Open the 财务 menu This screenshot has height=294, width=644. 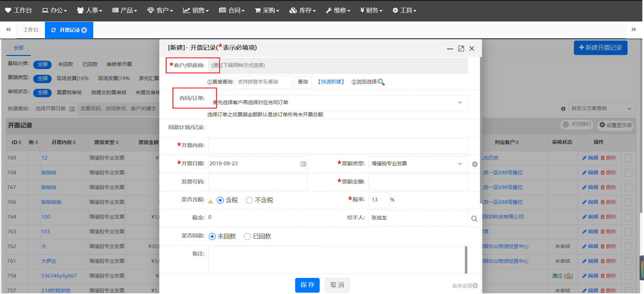[371, 10]
